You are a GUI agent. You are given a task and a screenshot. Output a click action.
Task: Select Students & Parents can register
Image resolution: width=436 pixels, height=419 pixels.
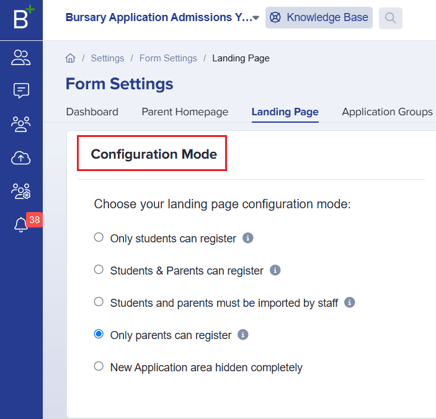tap(99, 269)
